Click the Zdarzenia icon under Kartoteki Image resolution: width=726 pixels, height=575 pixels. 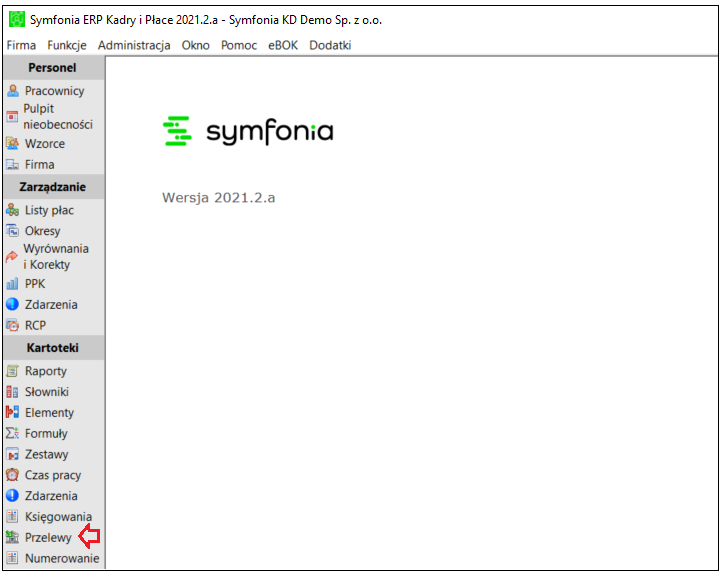(13, 496)
